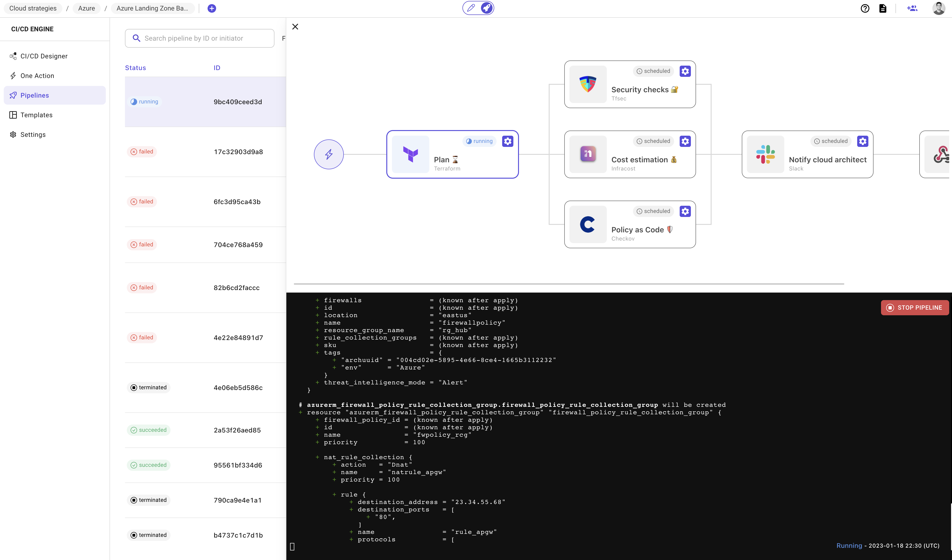
Task: Click the search pipeline by ID field
Action: click(199, 38)
